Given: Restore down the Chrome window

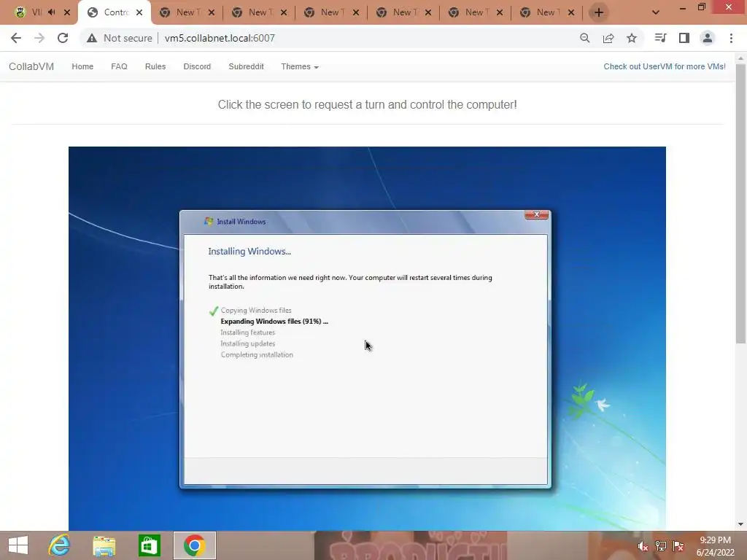Looking at the screenshot, I should [x=701, y=7].
